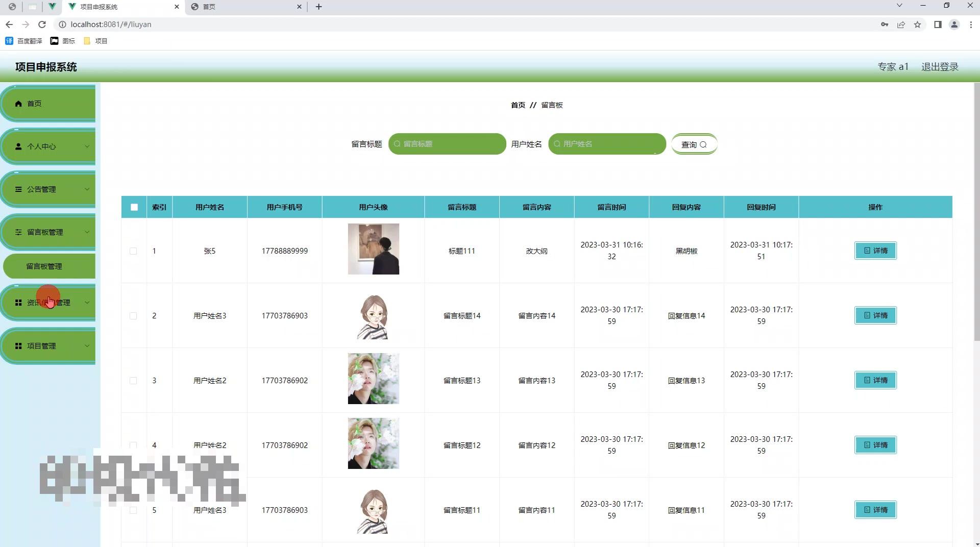Open 公告管理 via its list icon
This screenshot has height=547, width=980.
(18, 189)
